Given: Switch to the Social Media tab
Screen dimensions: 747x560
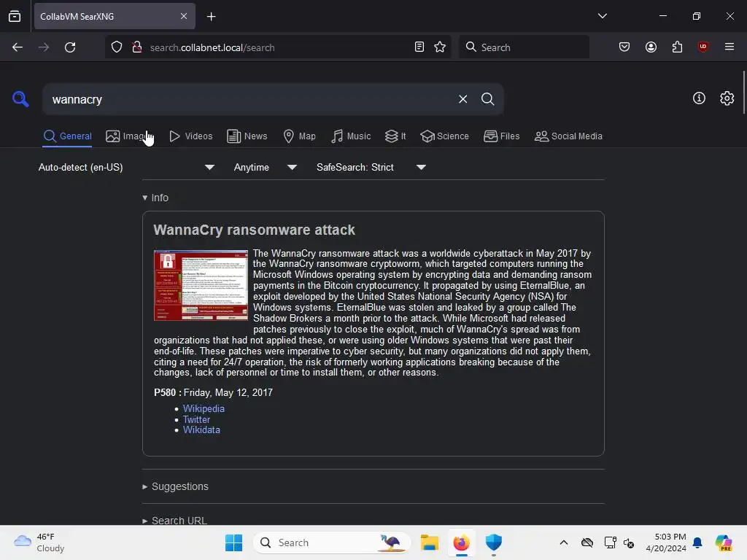Looking at the screenshot, I should click(x=568, y=136).
